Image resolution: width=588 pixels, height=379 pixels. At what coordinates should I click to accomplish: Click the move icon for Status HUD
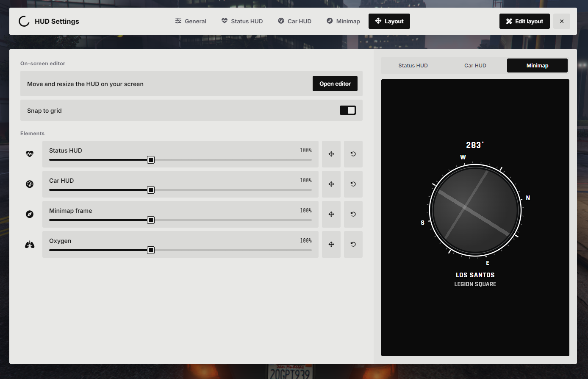coord(331,154)
